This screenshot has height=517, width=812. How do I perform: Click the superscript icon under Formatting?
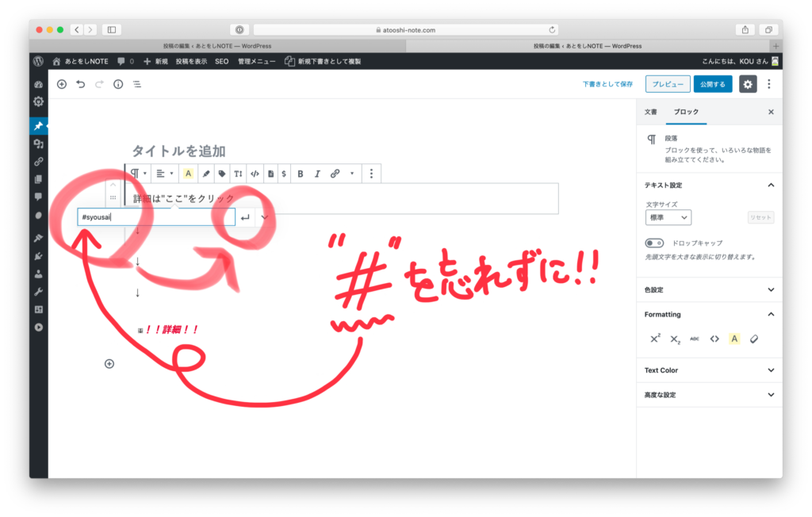click(x=655, y=339)
